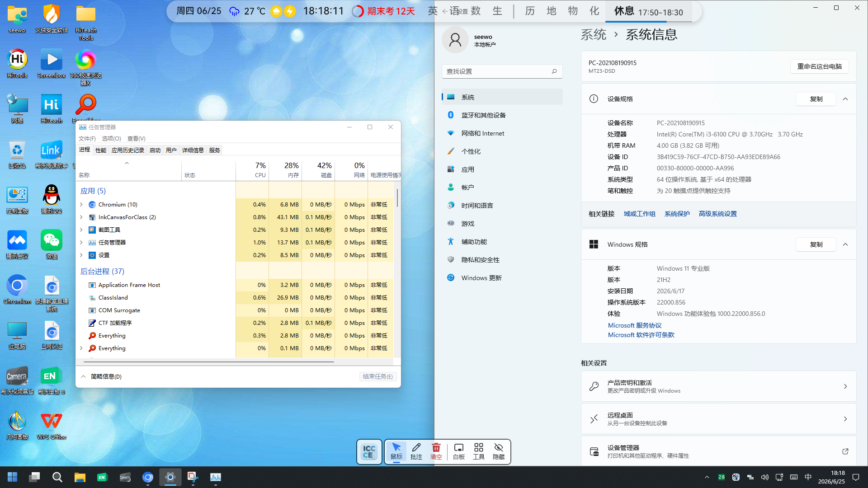Collapse to 简略信息 view in Task Manager
This screenshot has height=488, width=868.
pos(102,376)
